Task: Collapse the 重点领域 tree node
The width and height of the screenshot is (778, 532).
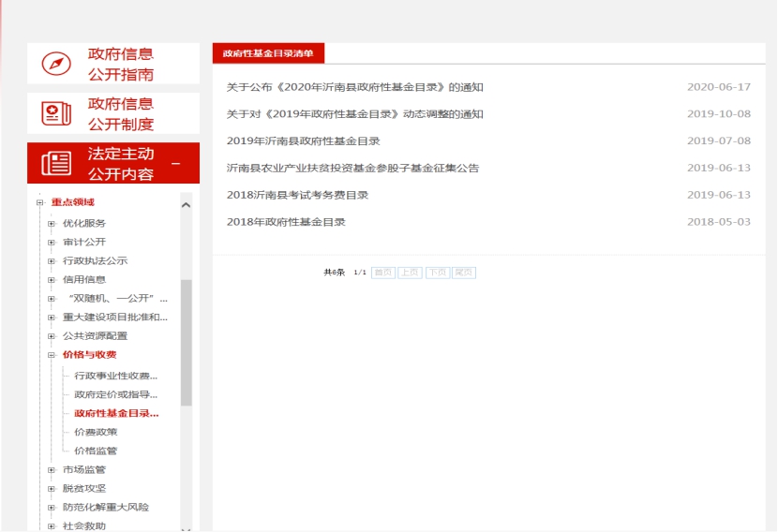Action: point(40,202)
